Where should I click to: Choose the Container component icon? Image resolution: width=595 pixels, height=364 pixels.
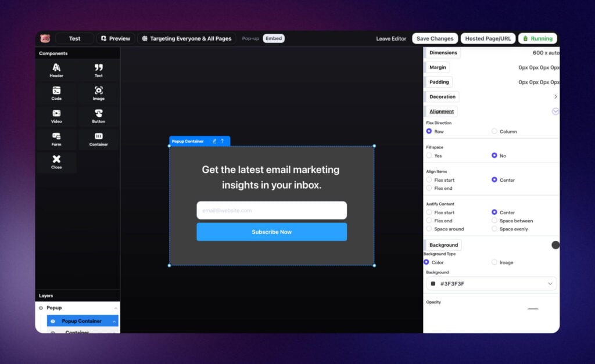point(99,136)
